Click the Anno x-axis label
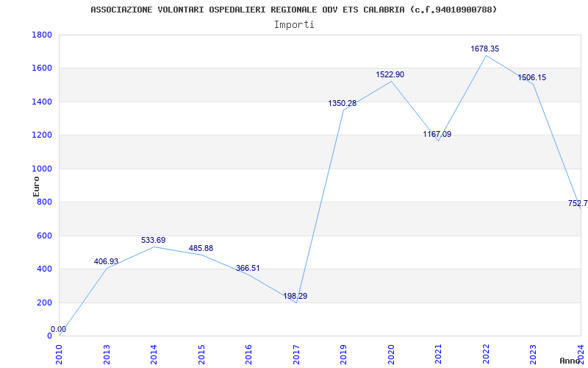This screenshot has height=368, width=588. click(x=570, y=361)
